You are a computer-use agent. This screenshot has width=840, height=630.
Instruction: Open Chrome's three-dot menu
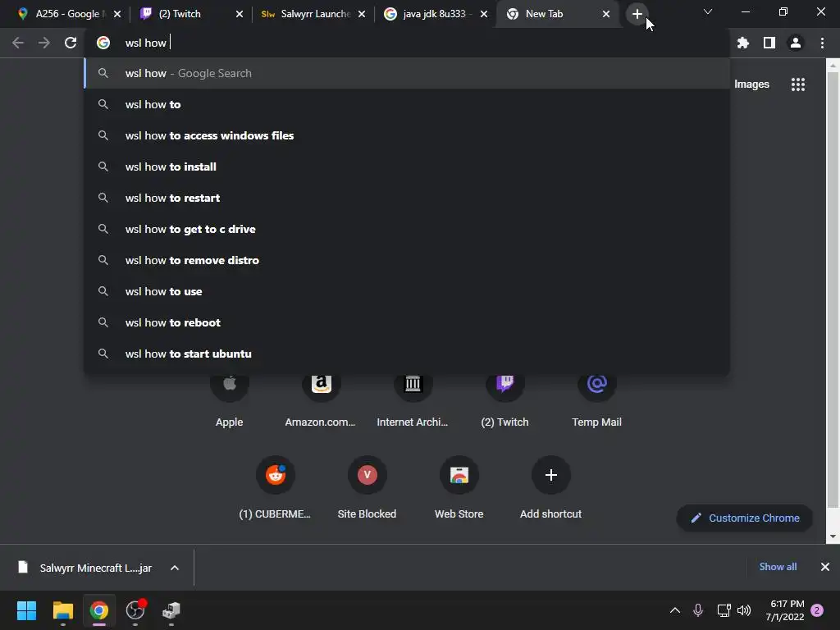(x=822, y=43)
